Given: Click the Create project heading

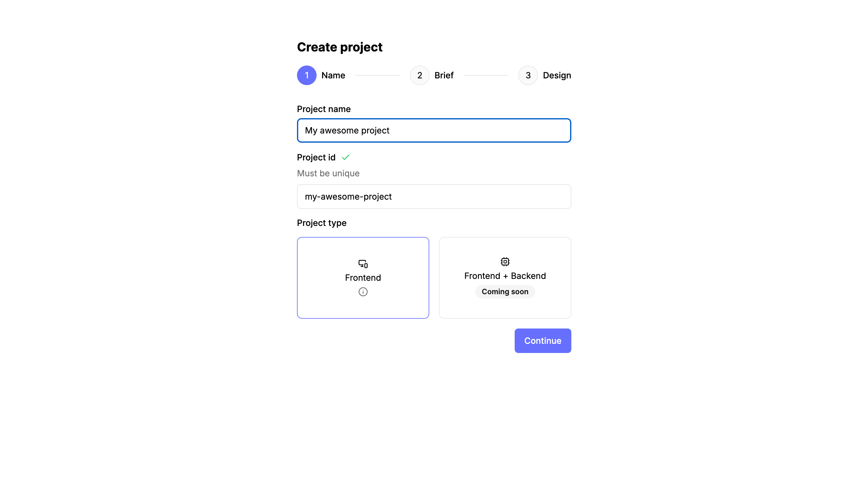Looking at the screenshot, I should tap(340, 47).
